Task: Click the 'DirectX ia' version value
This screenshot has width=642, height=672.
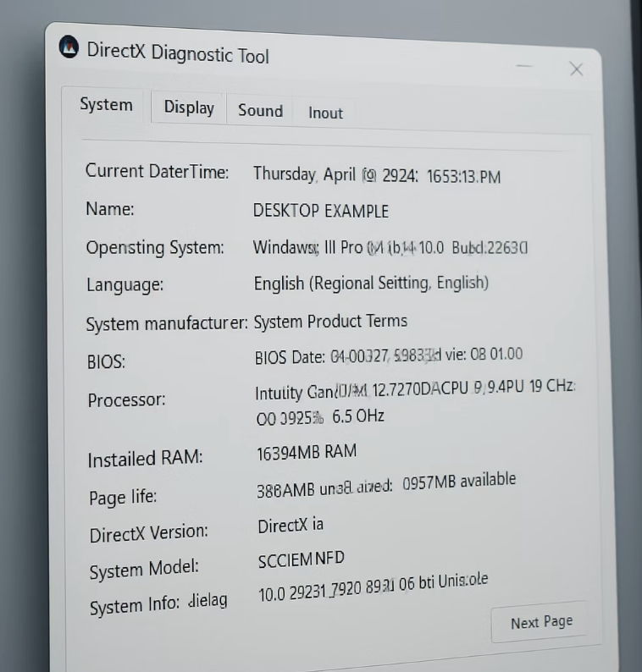Action: click(x=291, y=526)
